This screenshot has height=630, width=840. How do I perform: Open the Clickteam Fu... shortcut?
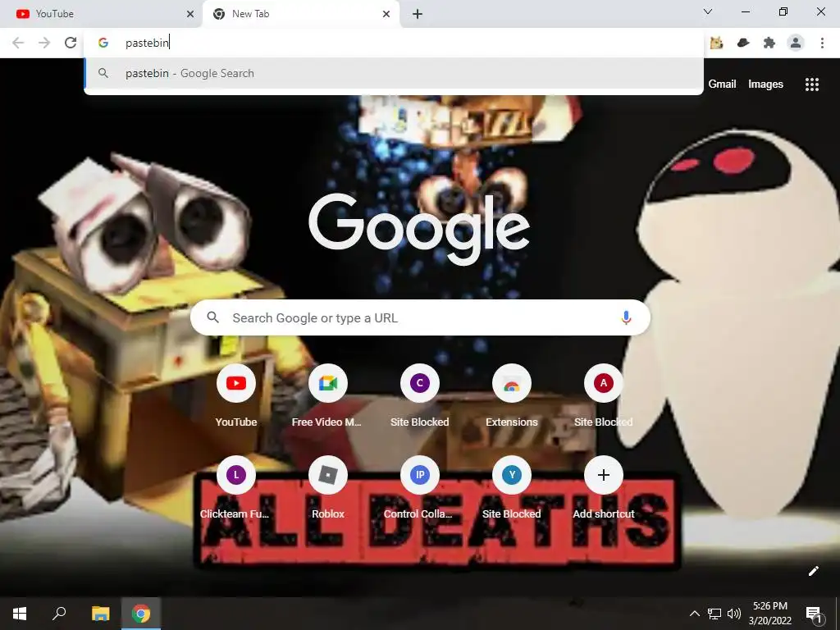(236, 488)
